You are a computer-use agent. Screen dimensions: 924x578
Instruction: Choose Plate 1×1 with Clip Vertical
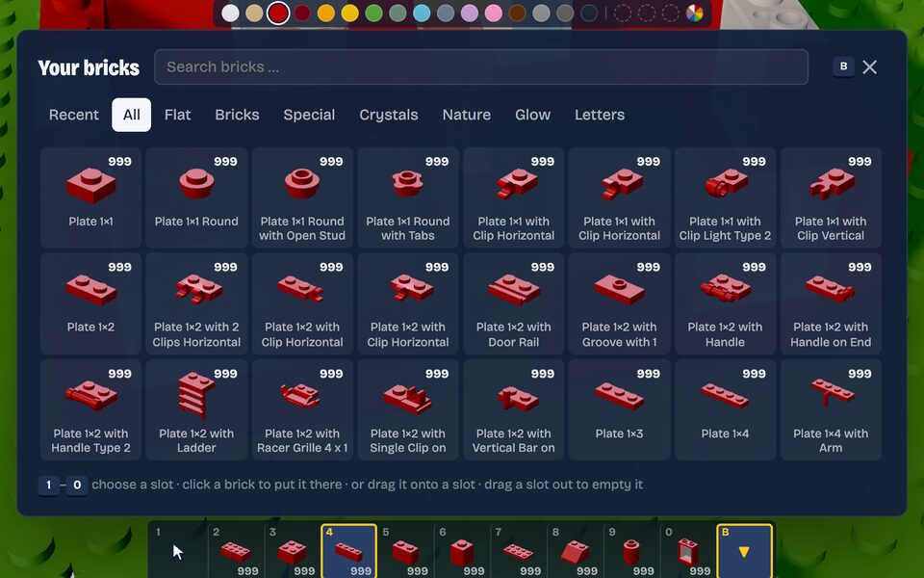831,197
